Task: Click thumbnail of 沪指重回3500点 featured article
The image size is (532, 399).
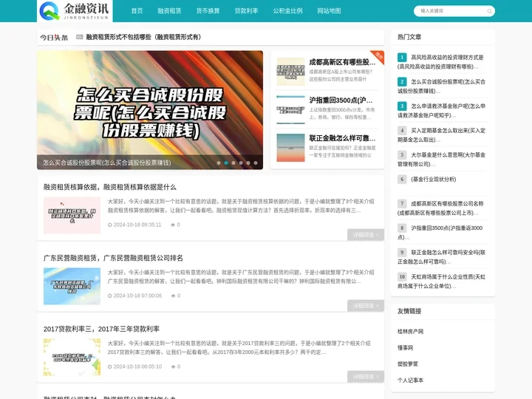Action: click(291, 109)
